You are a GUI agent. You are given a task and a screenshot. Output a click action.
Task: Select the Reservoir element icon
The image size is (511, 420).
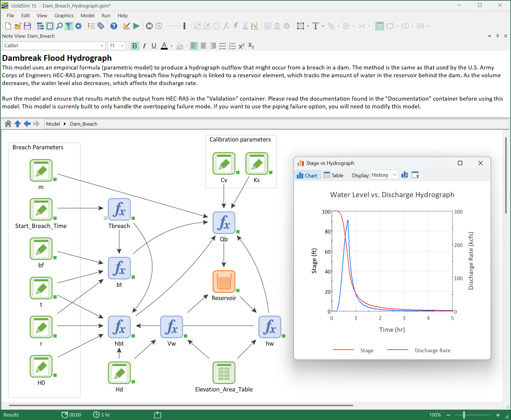pos(224,281)
